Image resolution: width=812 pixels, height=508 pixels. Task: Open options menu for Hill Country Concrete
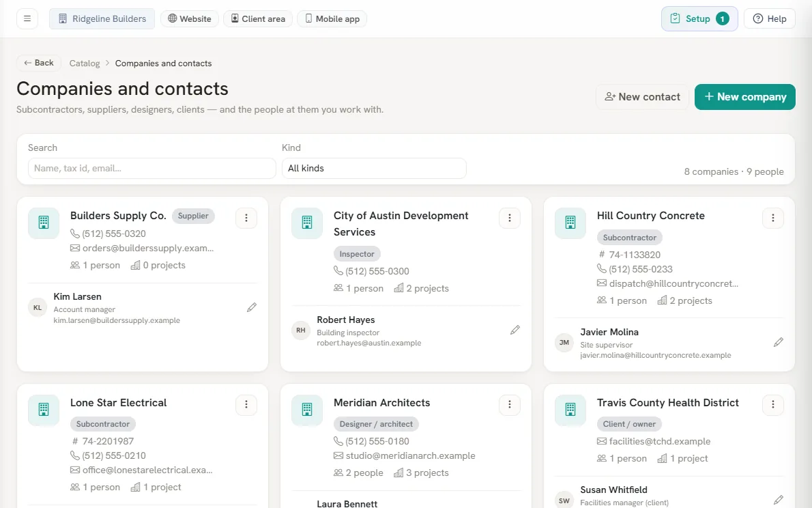(773, 218)
